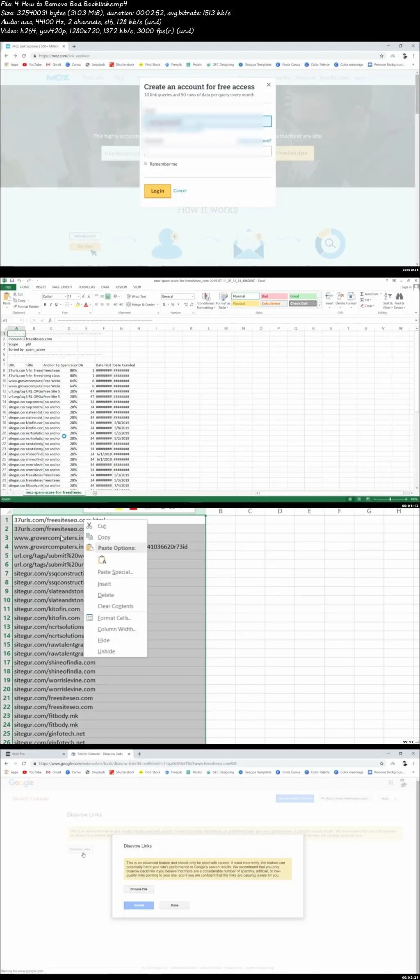Image resolution: width=420 pixels, height=980 pixels.
Task: Open Format as Table
Action: click(x=224, y=301)
